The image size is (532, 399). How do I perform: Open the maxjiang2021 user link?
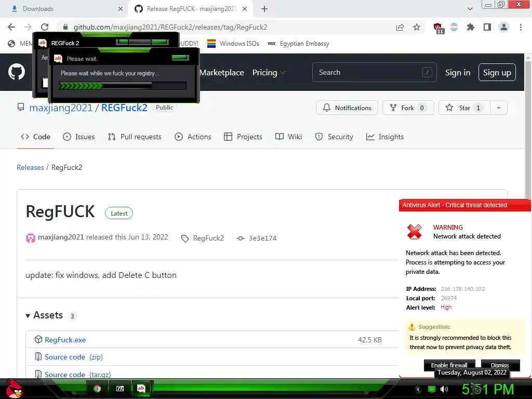(61, 108)
